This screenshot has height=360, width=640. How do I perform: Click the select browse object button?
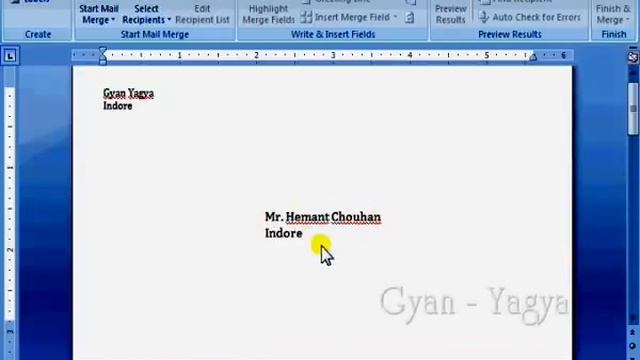633,346
